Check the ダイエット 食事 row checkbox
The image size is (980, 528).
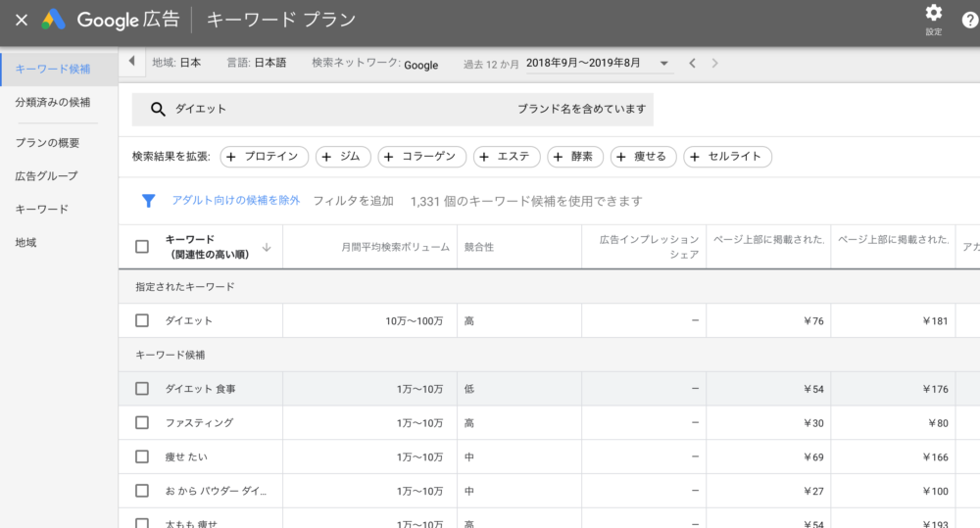click(x=142, y=389)
